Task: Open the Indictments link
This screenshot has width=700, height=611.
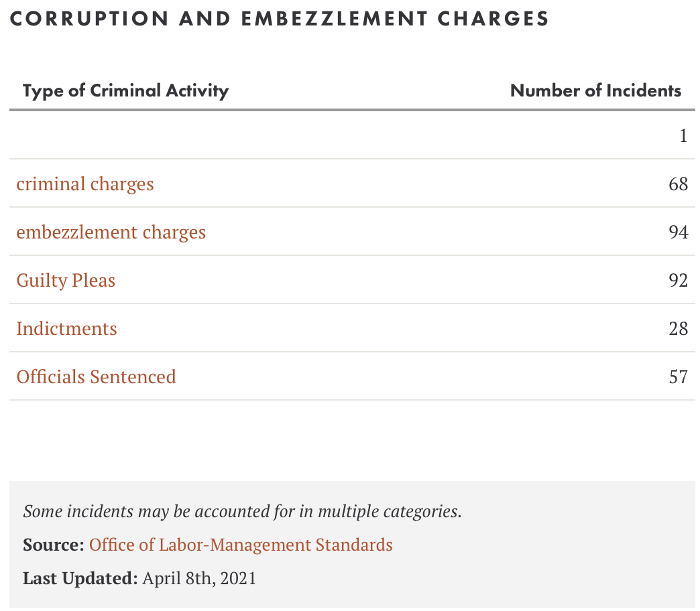Action: [66, 329]
